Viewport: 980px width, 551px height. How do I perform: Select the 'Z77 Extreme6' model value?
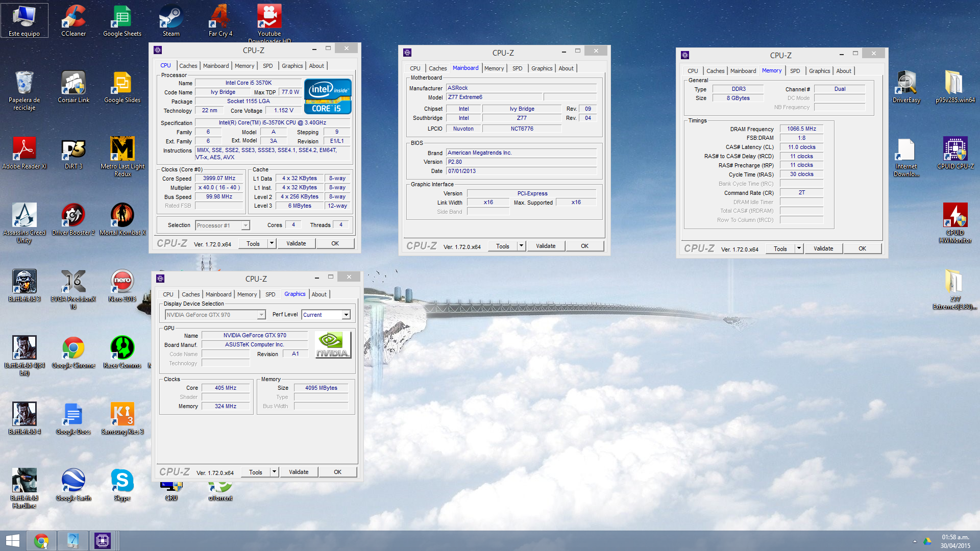coord(494,97)
